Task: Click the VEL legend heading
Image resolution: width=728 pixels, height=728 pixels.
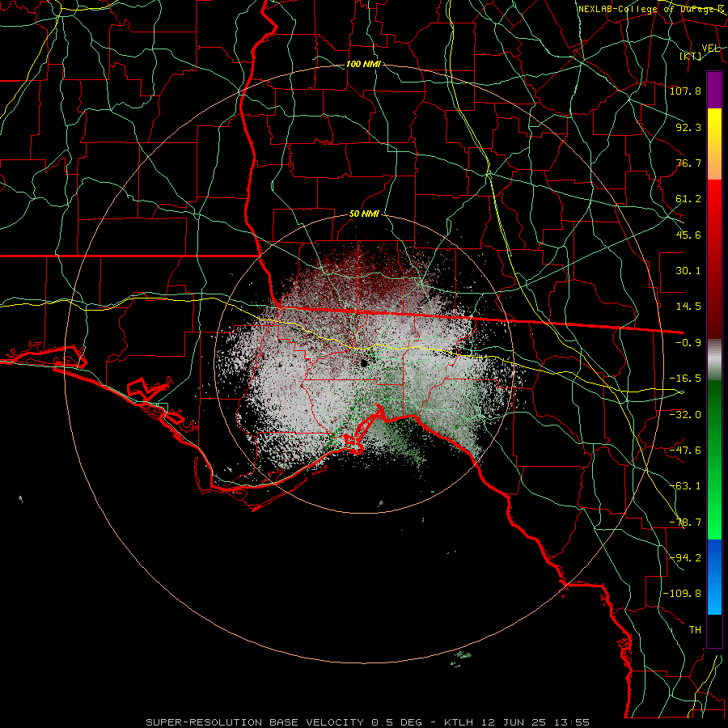Action: [710, 49]
